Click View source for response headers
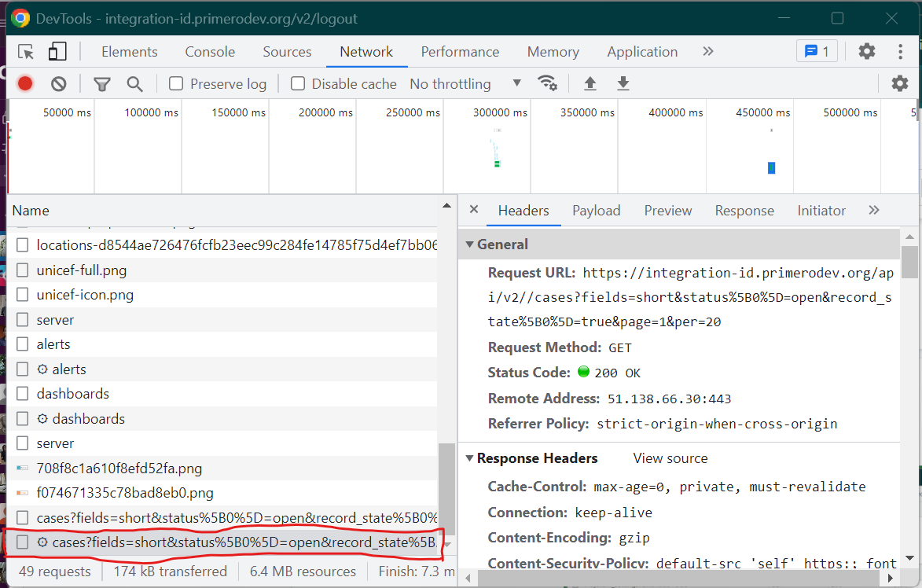 click(670, 458)
